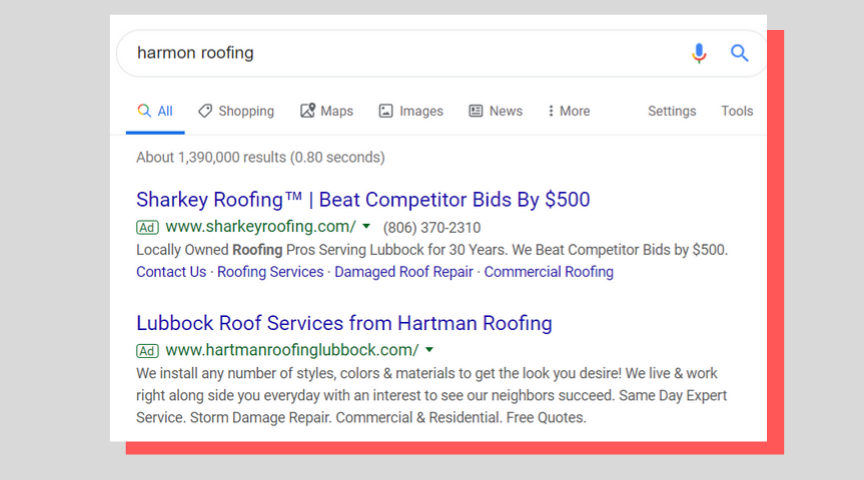
Task: Open search Settings
Action: pos(672,111)
